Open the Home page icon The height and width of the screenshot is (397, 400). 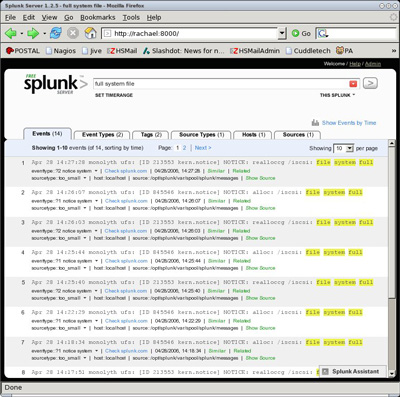pos(90,33)
